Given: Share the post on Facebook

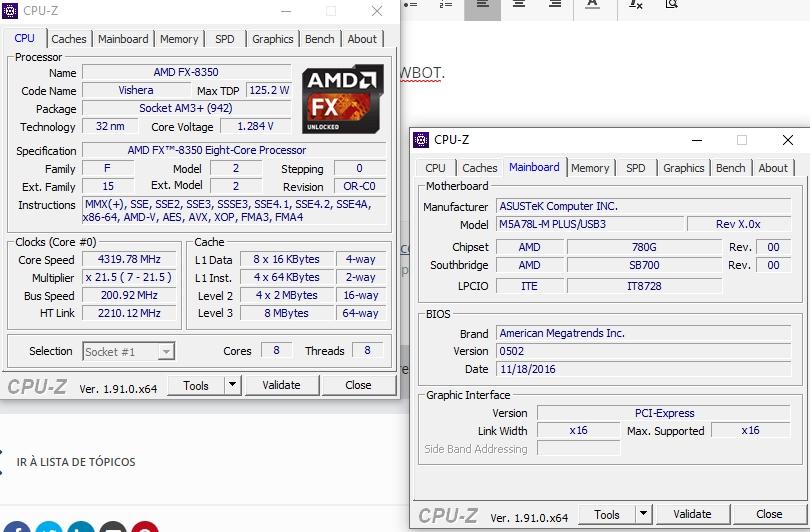Looking at the screenshot, I should (x=17, y=527).
